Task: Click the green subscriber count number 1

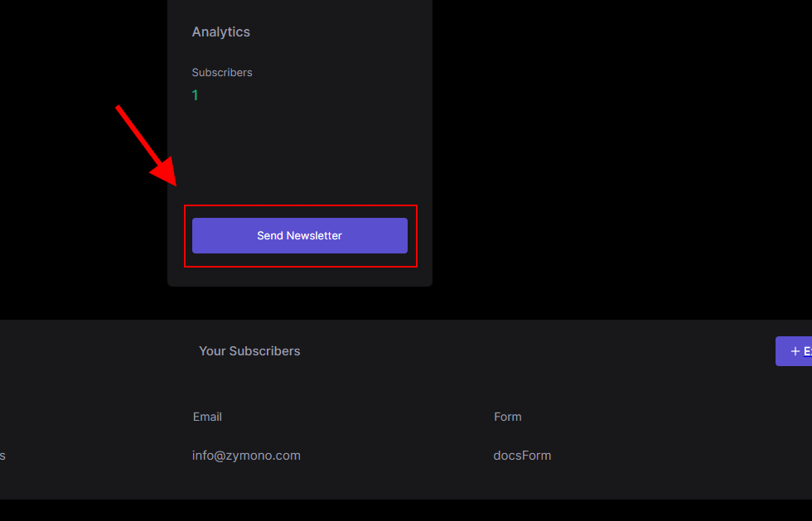Action: click(x=196, y=95)
